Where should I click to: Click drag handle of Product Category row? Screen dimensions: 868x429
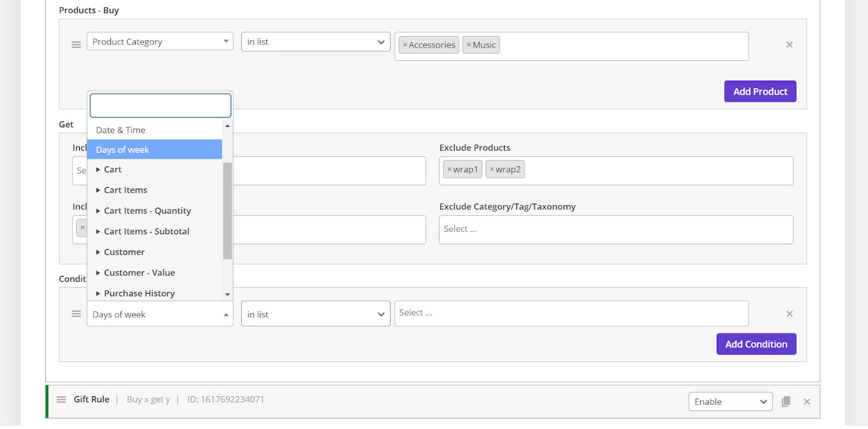click(76, 45)
